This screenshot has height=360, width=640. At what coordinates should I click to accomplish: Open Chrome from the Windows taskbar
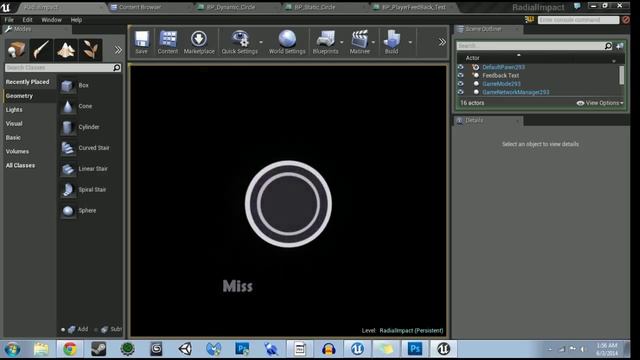(70, 349)
